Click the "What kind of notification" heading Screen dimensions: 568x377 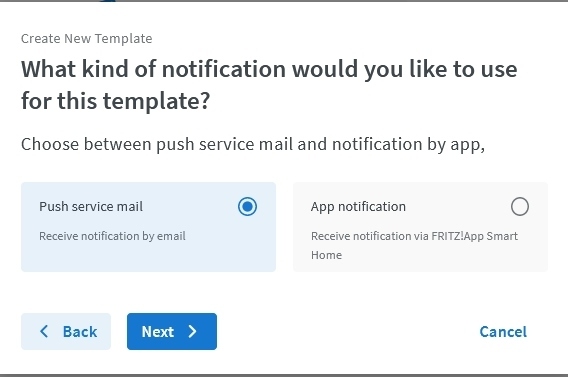click(x=269, y=85)
